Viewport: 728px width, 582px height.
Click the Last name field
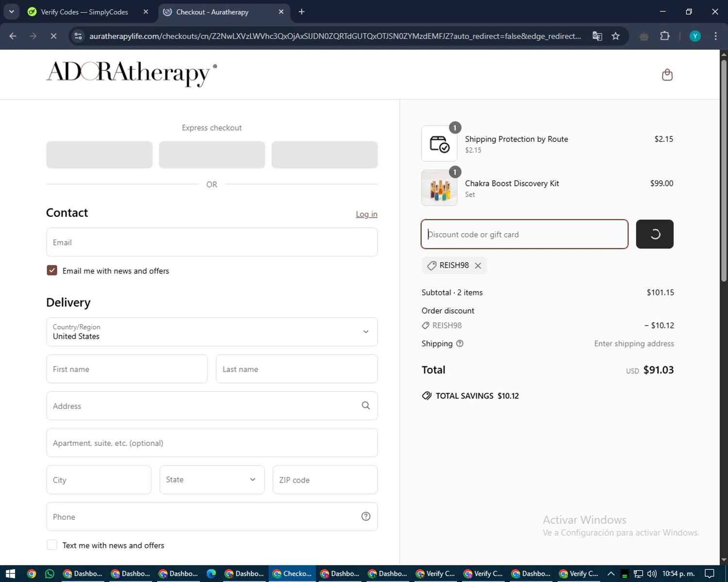coord(297,369)
